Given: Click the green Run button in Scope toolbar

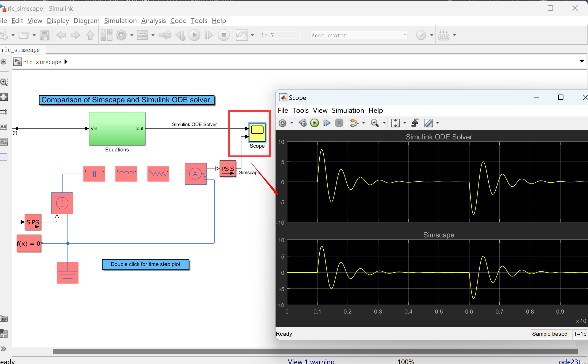Looking at the screenshot, I should click(314, 123).
